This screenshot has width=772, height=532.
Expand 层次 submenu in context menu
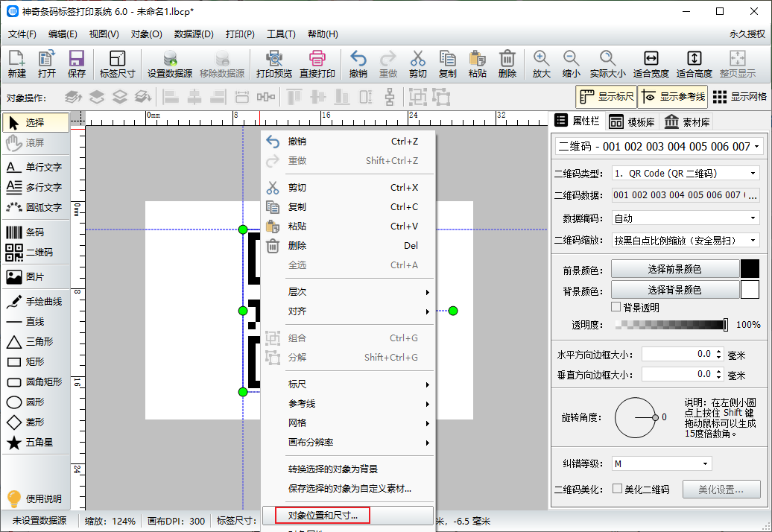(347, 292)
